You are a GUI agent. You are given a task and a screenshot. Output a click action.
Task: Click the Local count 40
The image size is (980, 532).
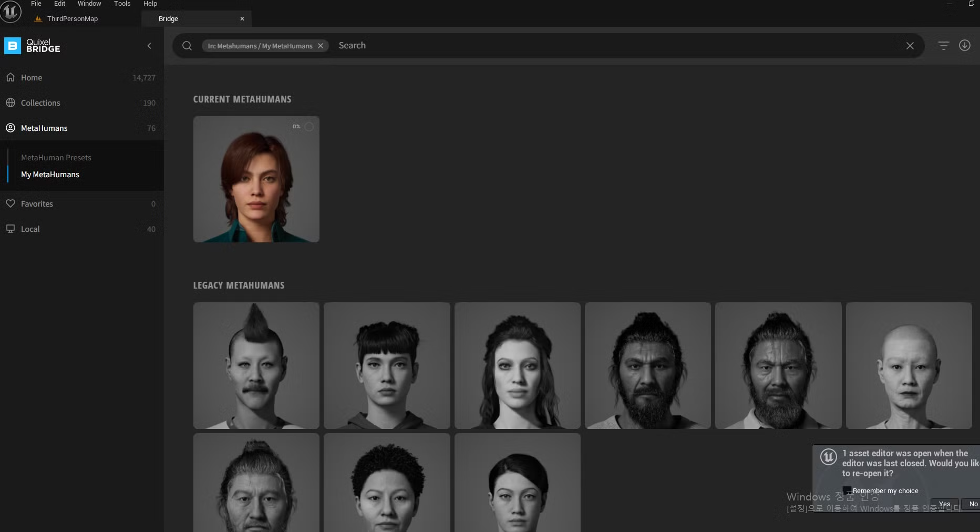151,229
